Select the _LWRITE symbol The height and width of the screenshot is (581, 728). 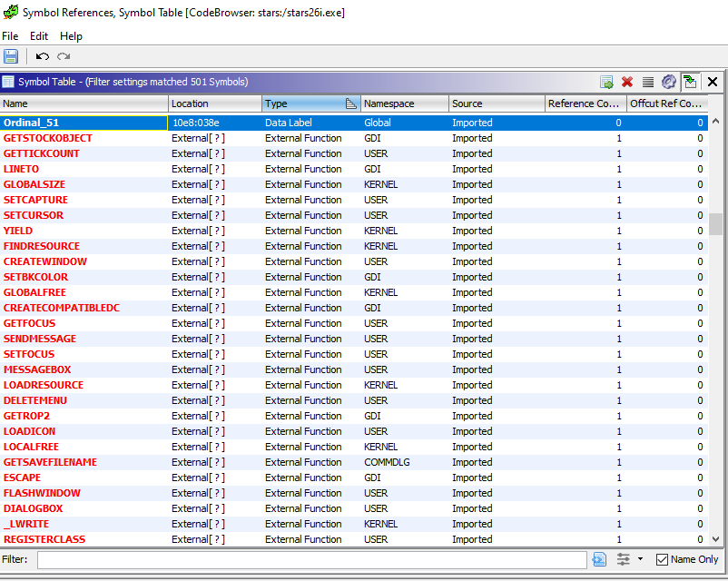(26, 524)
